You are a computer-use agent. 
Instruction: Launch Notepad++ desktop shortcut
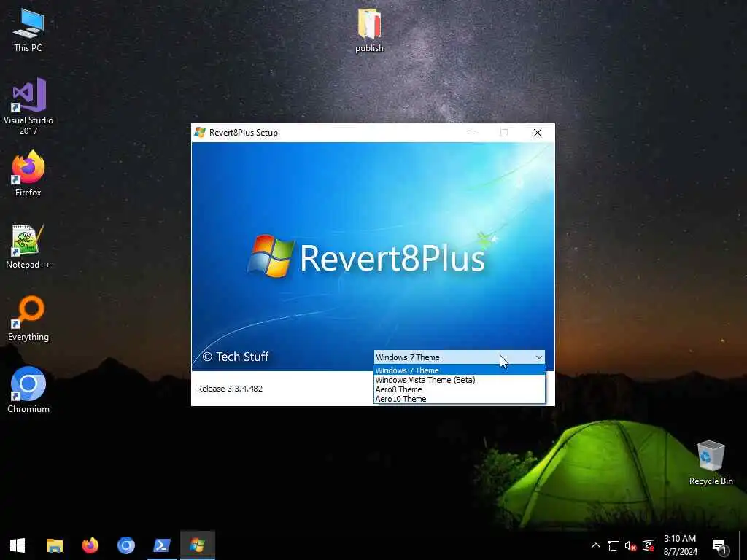(x=28, y=246)
